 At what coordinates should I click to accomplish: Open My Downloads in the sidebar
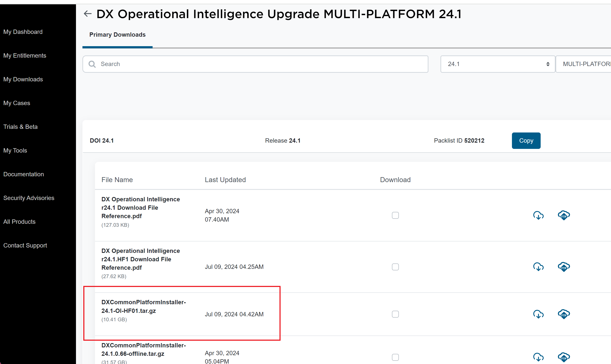click(x=23, y=79)
